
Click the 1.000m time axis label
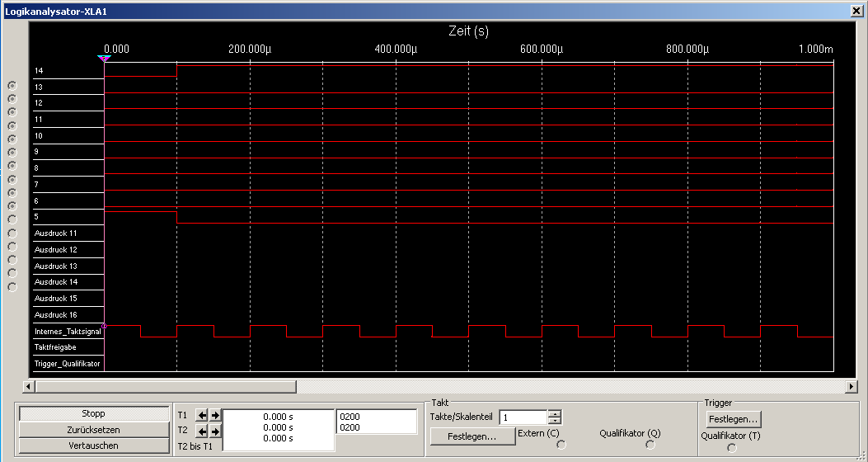(815, 49)
